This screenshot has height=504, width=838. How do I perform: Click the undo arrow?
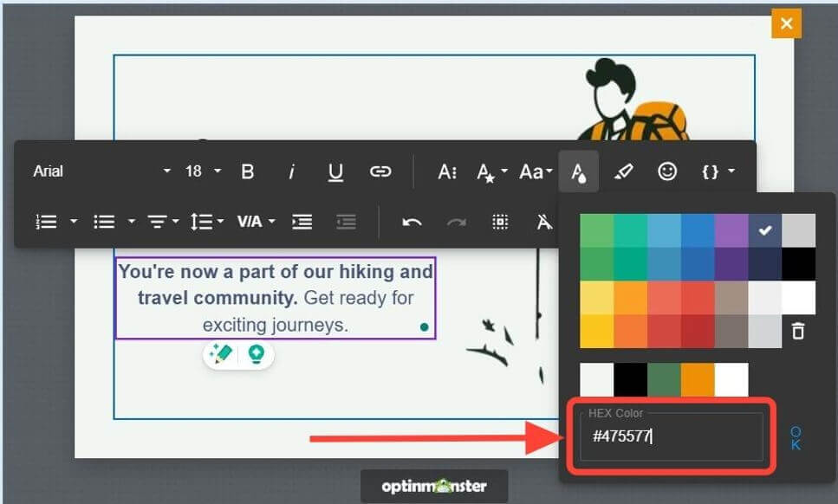pos(412,222)
